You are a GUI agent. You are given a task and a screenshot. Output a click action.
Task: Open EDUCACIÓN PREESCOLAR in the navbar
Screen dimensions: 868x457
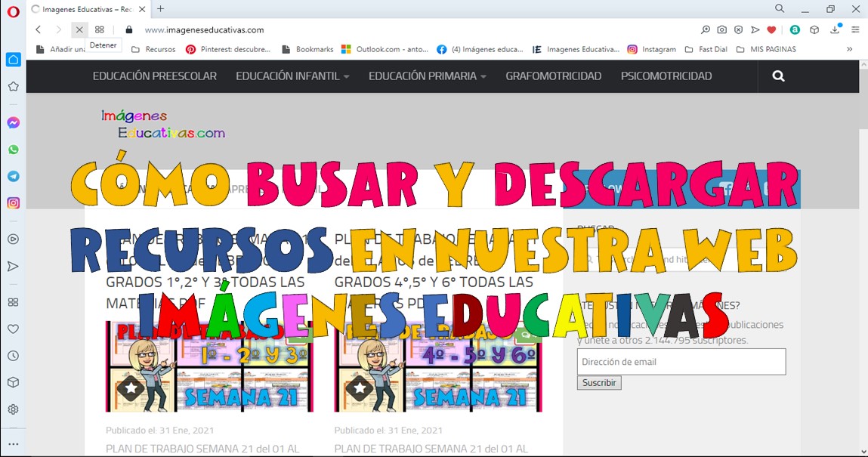coord(154,76)
